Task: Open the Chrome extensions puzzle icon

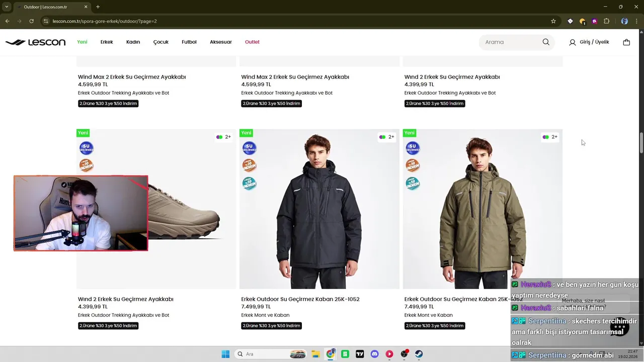Action: [606, 21]
